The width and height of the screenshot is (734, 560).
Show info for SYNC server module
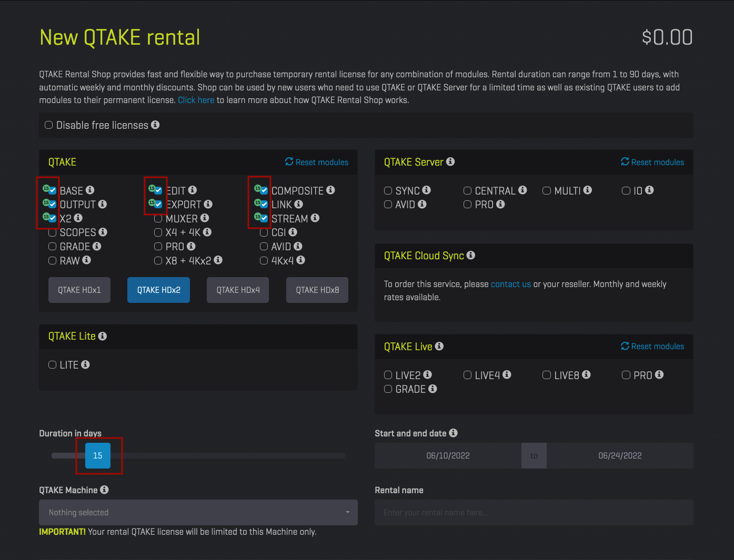pos(427,190)
